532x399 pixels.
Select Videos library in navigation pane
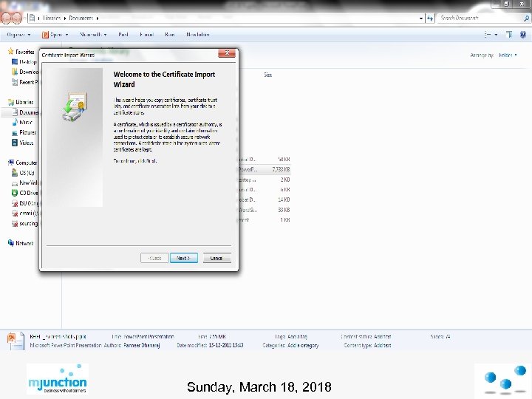(26, 143)
